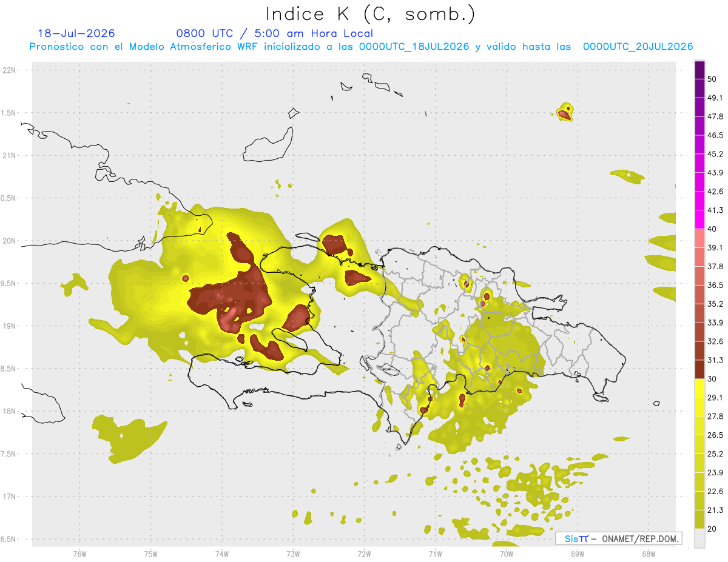The image size is (728, 562).
Task: Click the legend value "45.2"
Action: coord(715,154)
